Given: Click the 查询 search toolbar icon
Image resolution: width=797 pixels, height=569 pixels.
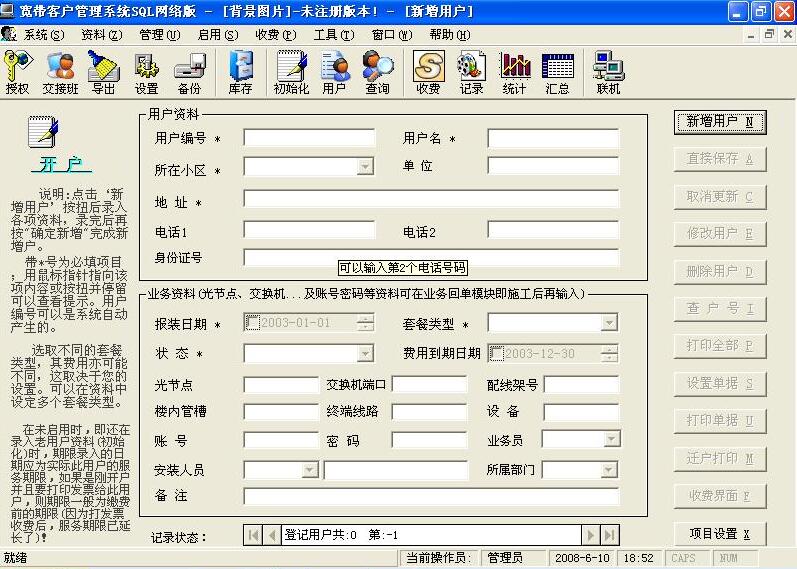Looking at the screenshot, I should tap(378, 72).
